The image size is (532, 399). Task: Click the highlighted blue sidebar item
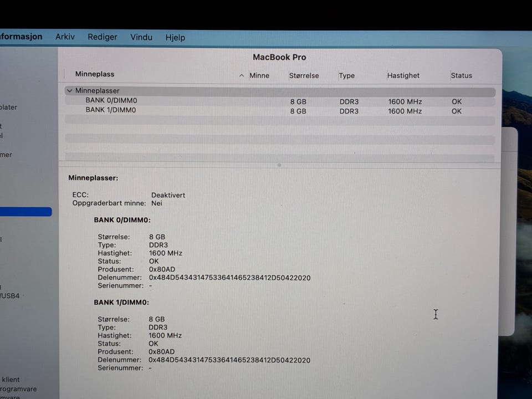(x=26, y=212)
